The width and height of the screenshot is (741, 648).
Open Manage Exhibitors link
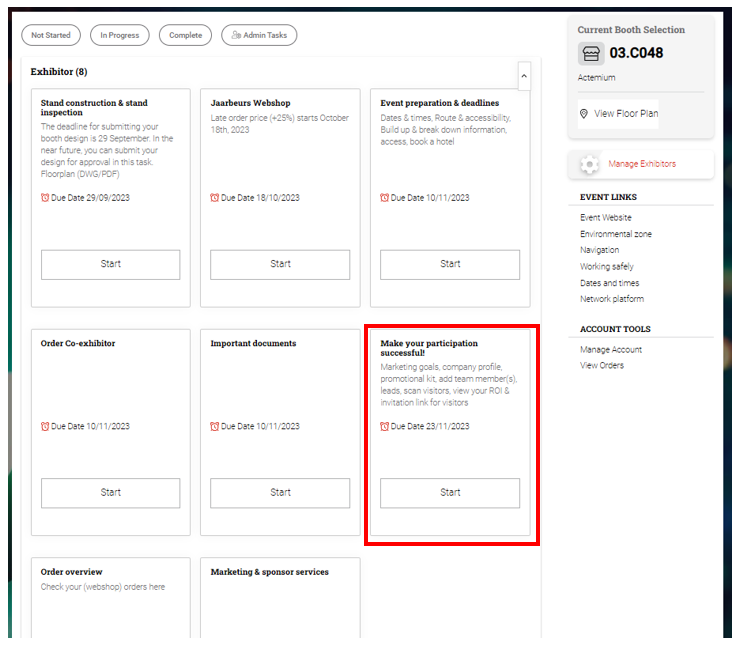pyautogui.click(x=642, y=164)
